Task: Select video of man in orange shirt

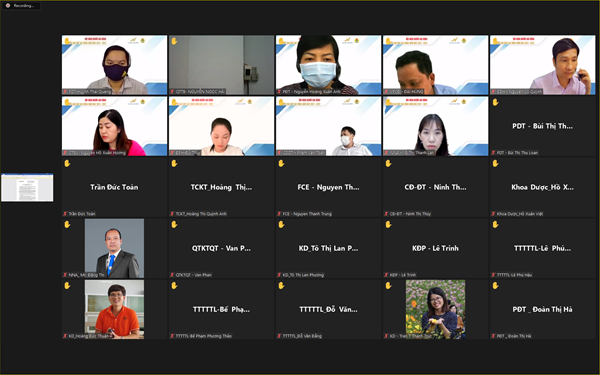Action: click(x=114, y=309)
